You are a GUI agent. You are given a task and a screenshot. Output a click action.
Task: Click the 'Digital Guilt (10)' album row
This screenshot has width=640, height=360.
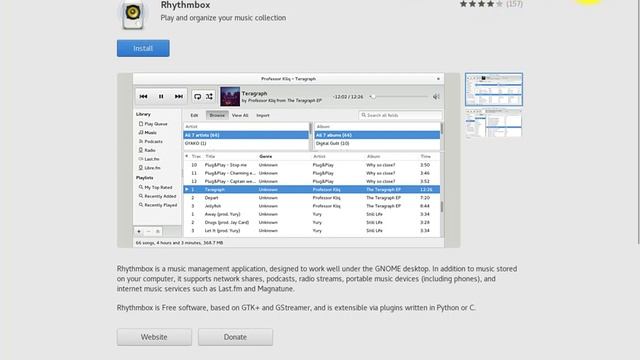pyautogui.click(x=377, y=144)
